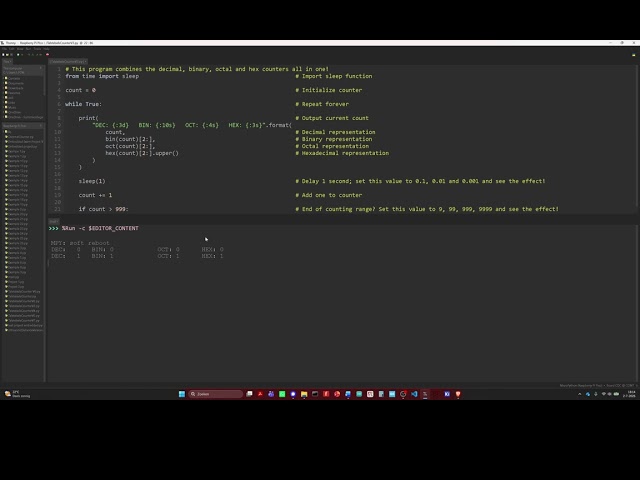This screenshot has height=480, width=640.
Task: Click the comment '# Repeat forever'
Action: [x=322, y=104]
